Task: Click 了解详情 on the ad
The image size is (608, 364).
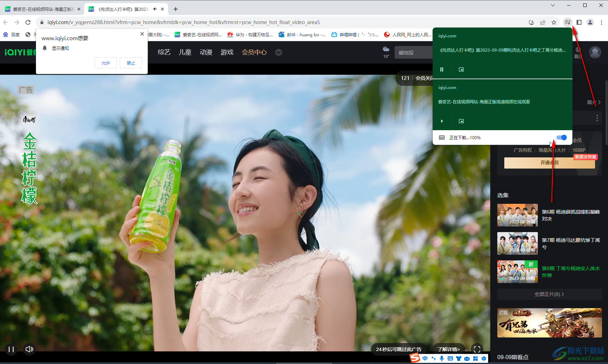Action: [449, 349]
